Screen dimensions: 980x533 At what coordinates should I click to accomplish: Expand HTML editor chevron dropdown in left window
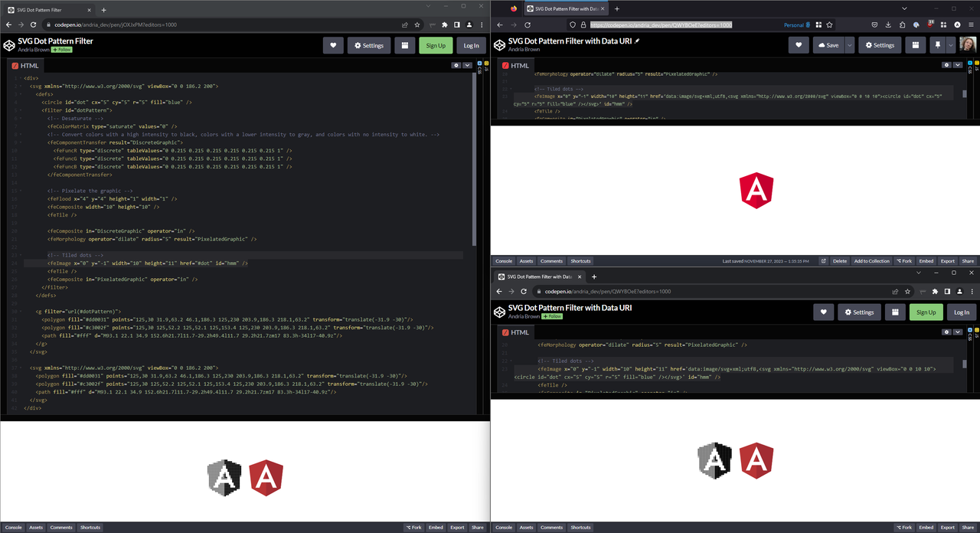467,66
